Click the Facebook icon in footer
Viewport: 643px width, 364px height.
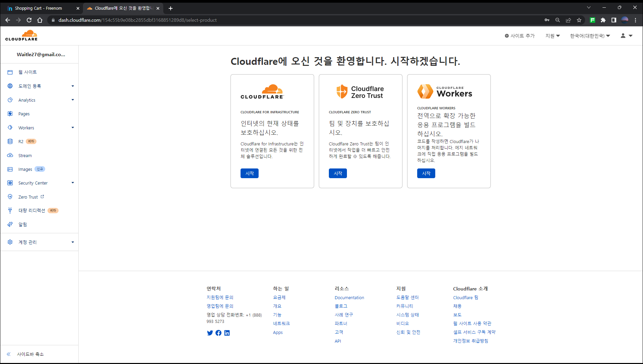coord(218,333)
